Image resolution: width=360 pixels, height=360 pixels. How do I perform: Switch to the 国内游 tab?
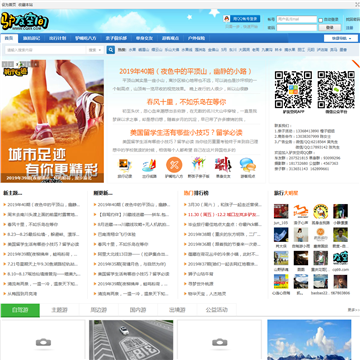tap(138, 310)
